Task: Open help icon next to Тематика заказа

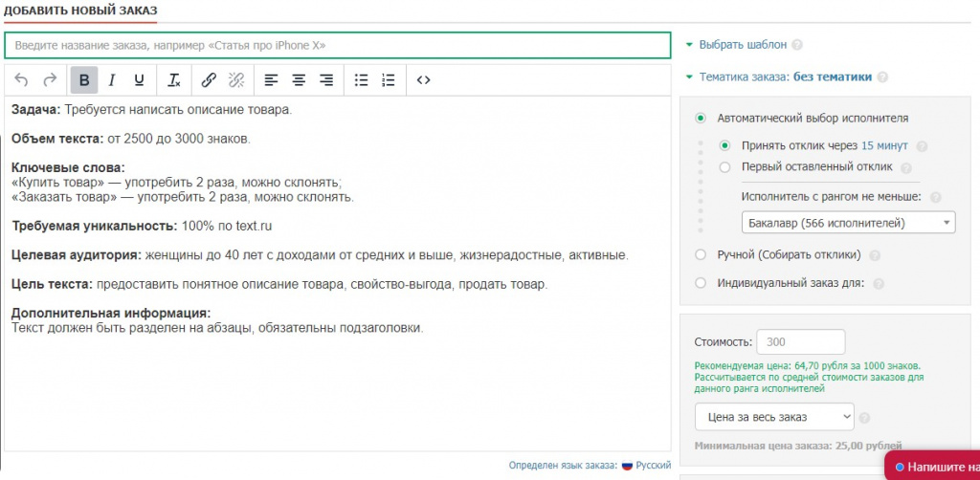Action: (881, 77)
